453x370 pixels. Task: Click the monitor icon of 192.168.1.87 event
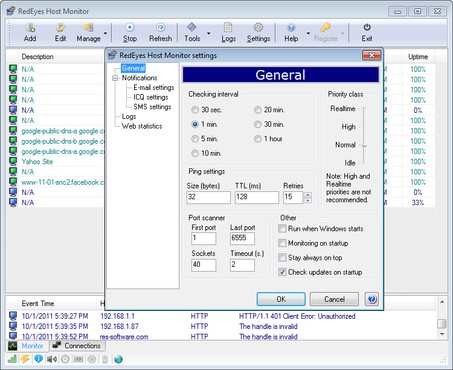(x=13, y=326)
